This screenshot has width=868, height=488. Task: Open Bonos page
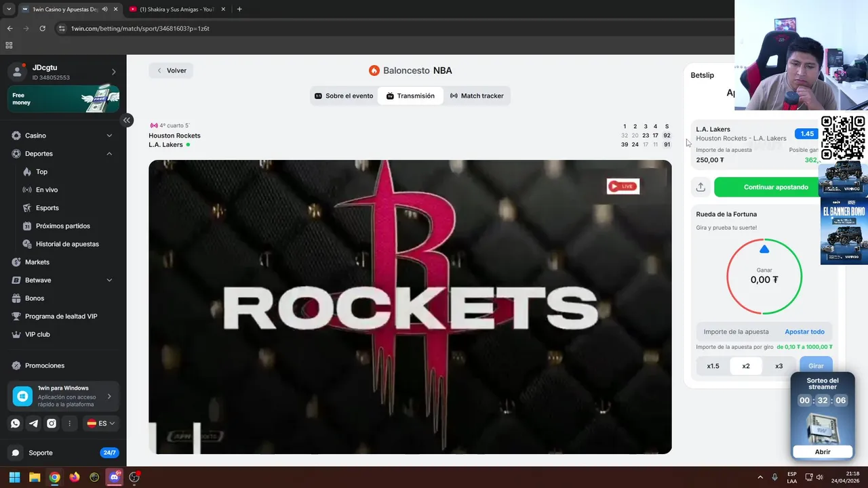coord(35,298)
